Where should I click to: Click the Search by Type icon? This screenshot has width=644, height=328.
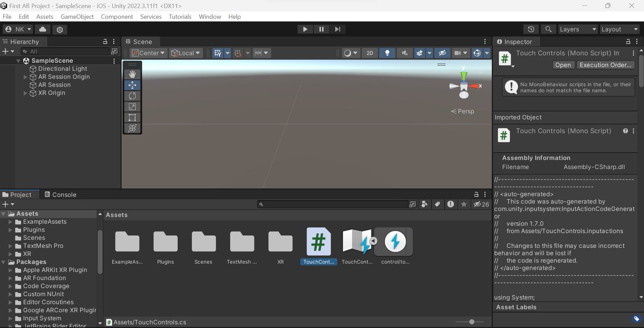pyautogui.click(x=425, y=204)
